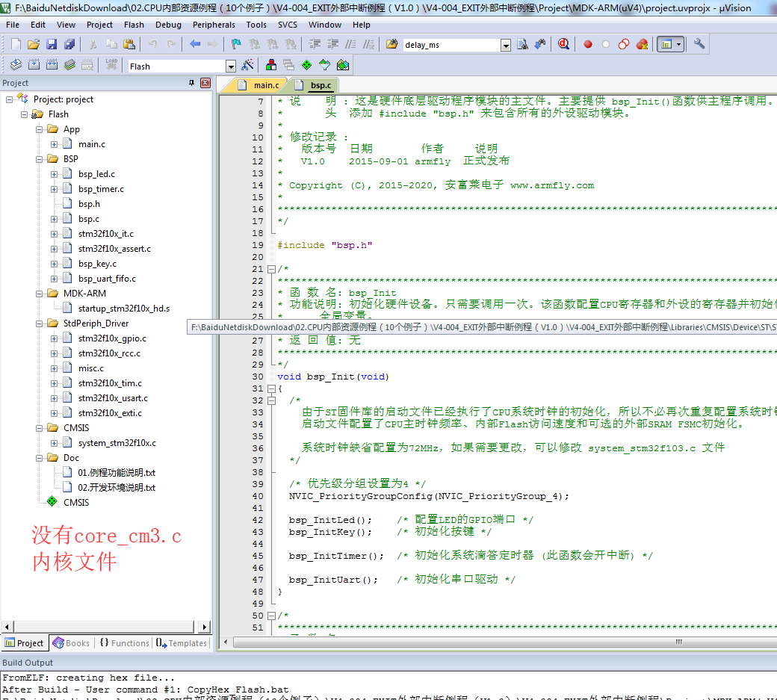This screenshot has width=777, height=700.
Task: Click the project tree right scroll arrow
Action: [204, 628]
